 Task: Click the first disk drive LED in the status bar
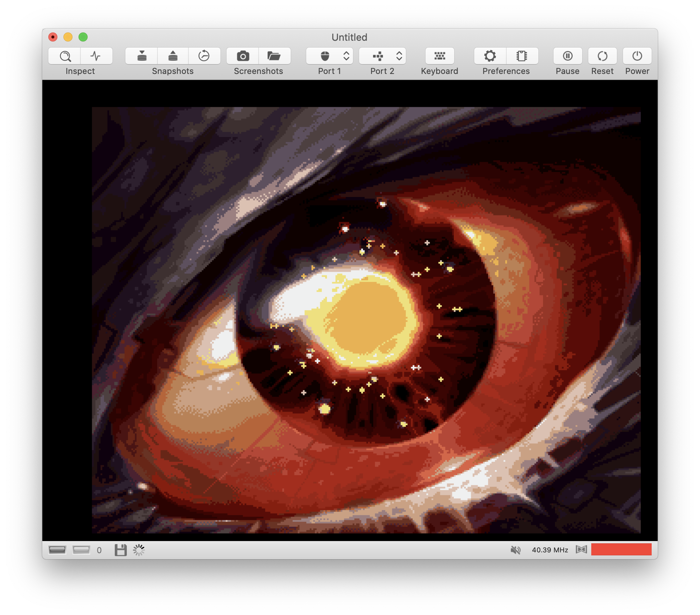pos(57,550)
